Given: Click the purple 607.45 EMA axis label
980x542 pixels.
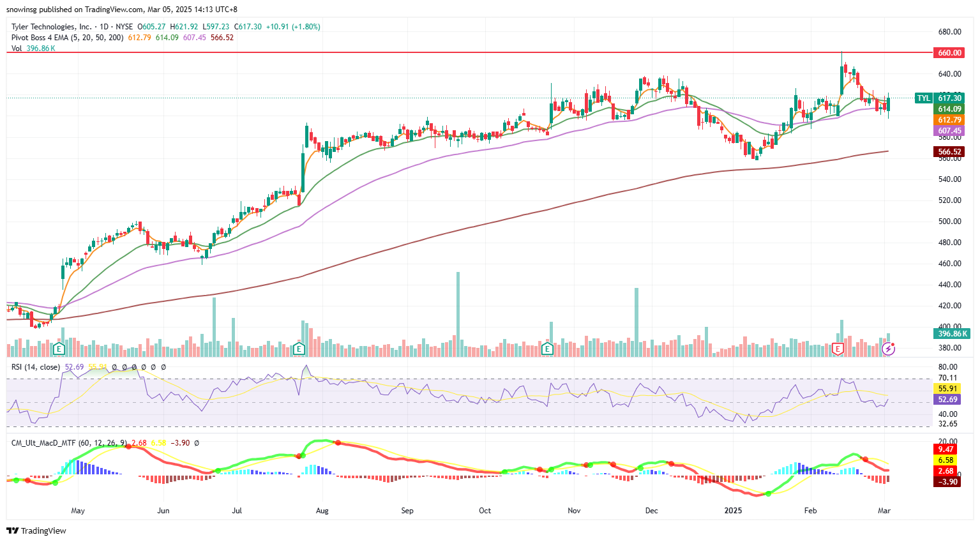Looking at the screenshot, I should click(949, 131).
